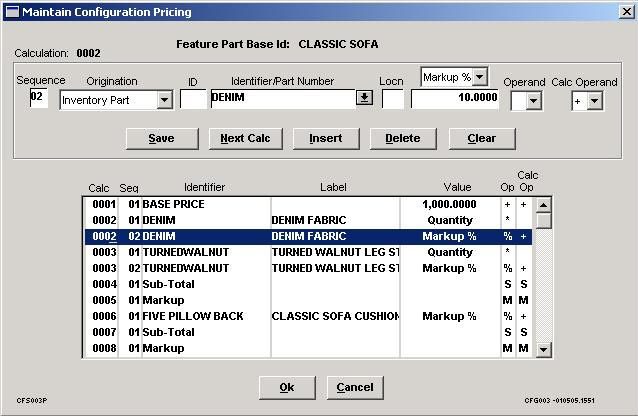Click the Save button

point(162,138)
